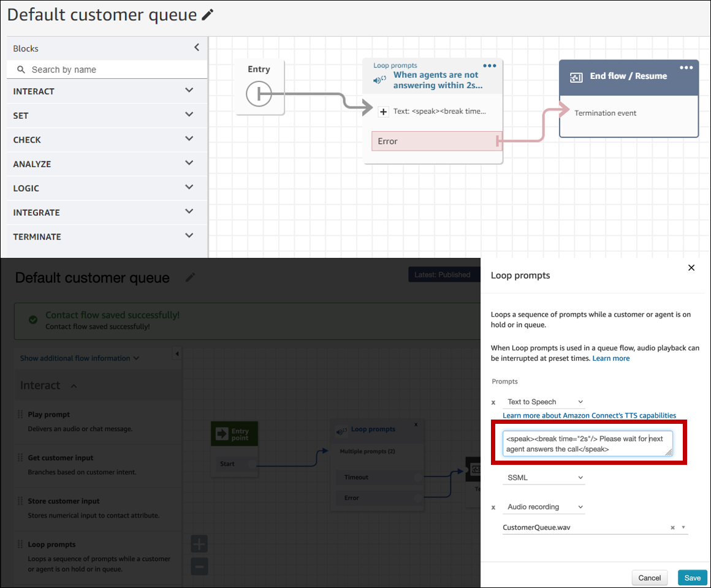Click the plus icon beside the Text prompt
Viewport: 711px width, 588px height.
[x=382, y=111]
